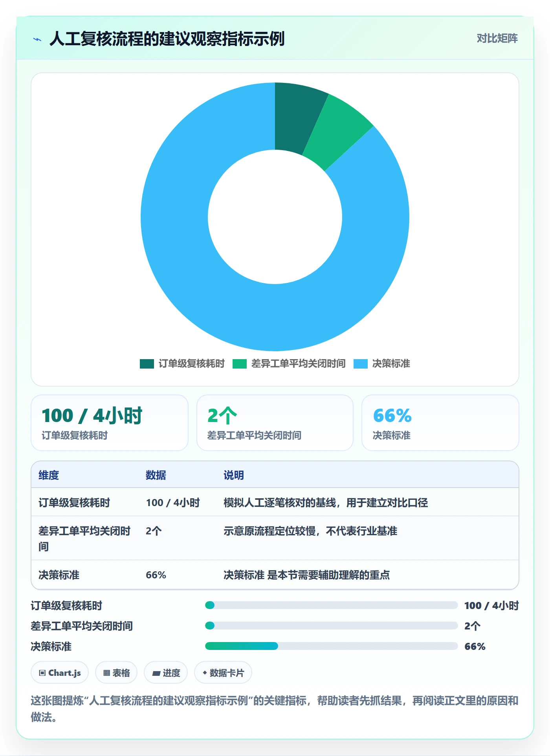
Task: Click legend label 差异工单平均关闭时间
Action: click(x=298, y=363)
